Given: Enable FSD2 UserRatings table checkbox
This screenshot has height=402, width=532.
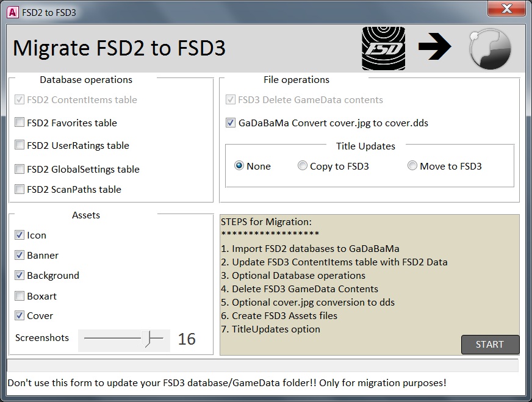Looking at the screenshot, I should point(20,145).
